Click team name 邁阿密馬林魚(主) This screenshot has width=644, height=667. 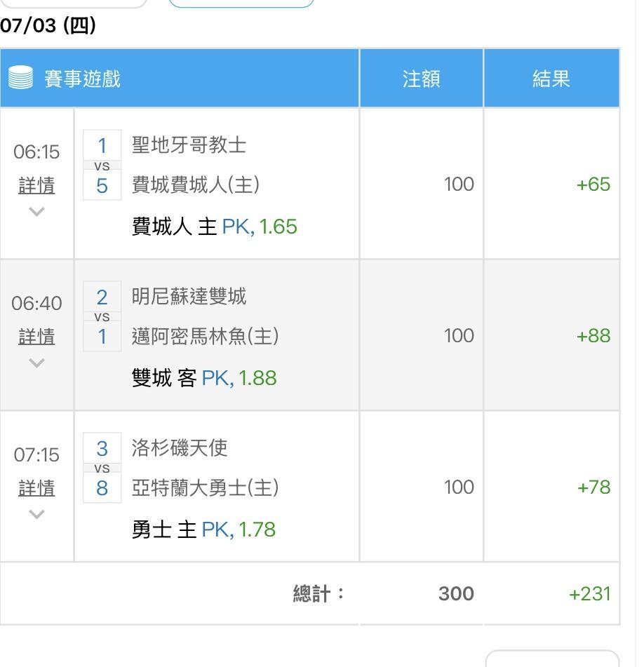[x=205, y=336]
